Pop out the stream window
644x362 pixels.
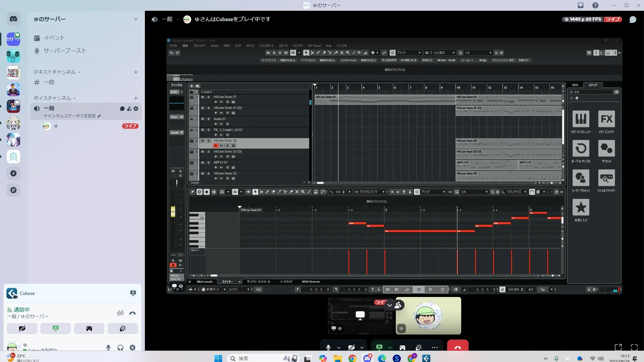pos(618,347)
